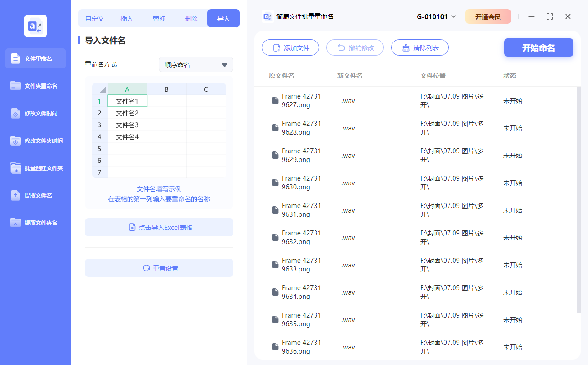Select the 提取文件夹名 tool

pyautogui.click(x=35, y=223)
